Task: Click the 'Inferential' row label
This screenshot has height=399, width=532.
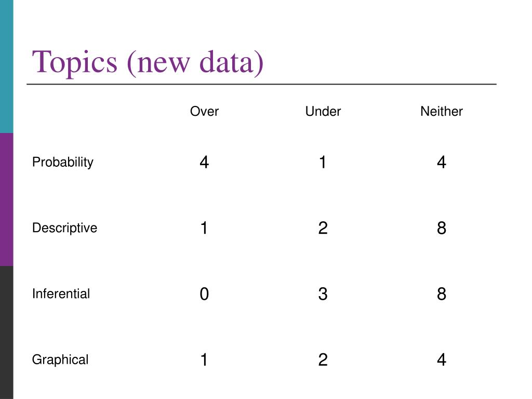Action: [61, 294]
